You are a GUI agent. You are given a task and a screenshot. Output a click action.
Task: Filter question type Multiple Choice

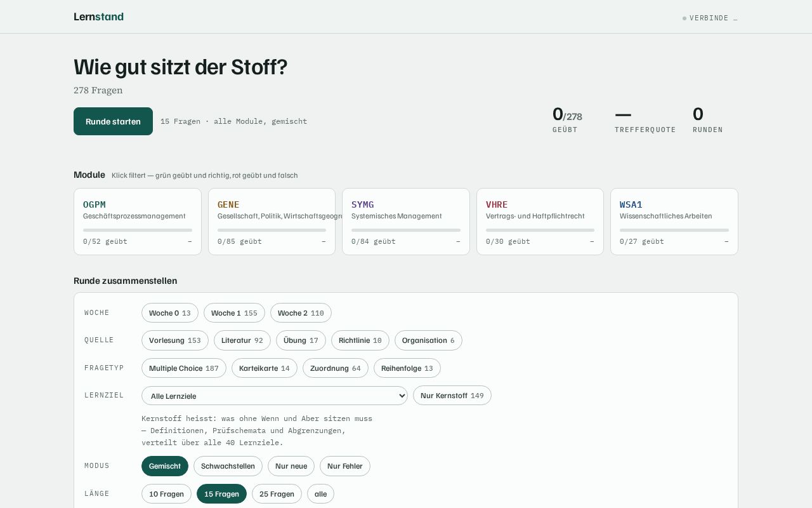pyautogui.click(x=184, y=368)
